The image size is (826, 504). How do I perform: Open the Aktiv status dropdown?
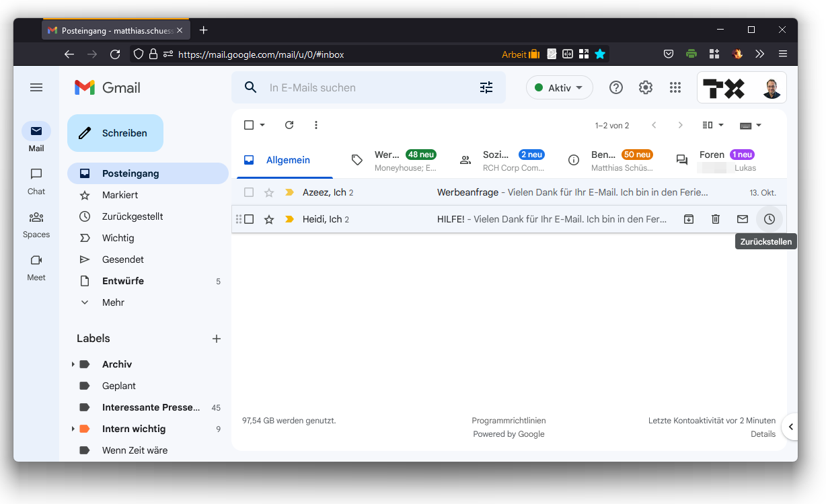560,87
